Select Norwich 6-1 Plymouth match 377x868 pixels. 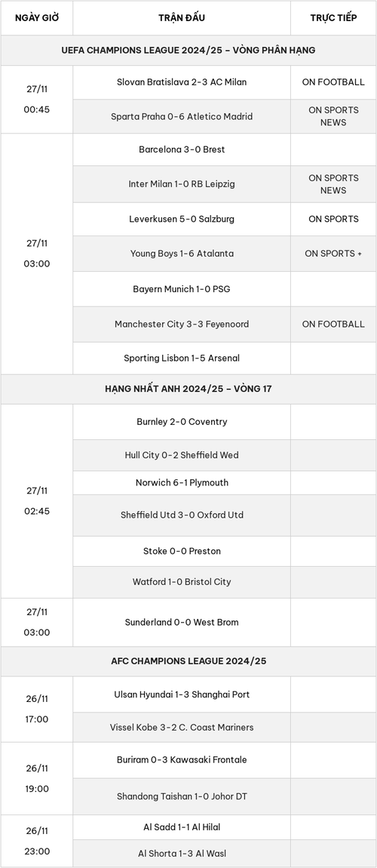pyautogui.click(x=181, y=483)
